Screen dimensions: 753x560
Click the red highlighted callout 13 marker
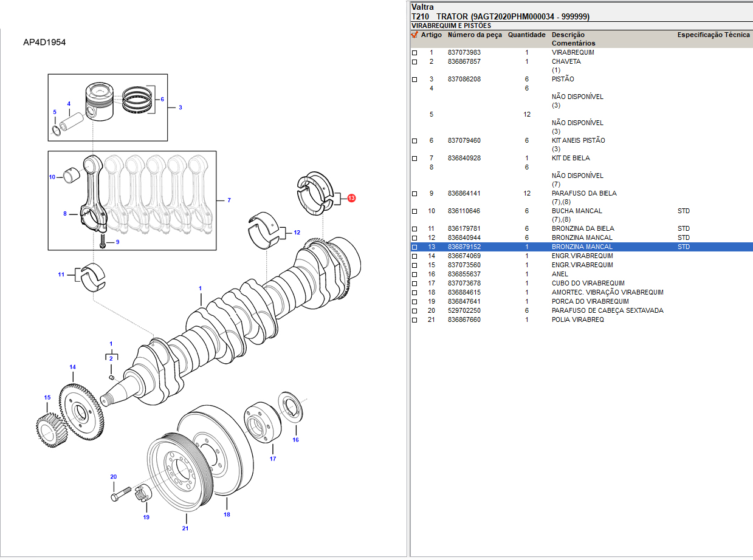click(351, 198)
